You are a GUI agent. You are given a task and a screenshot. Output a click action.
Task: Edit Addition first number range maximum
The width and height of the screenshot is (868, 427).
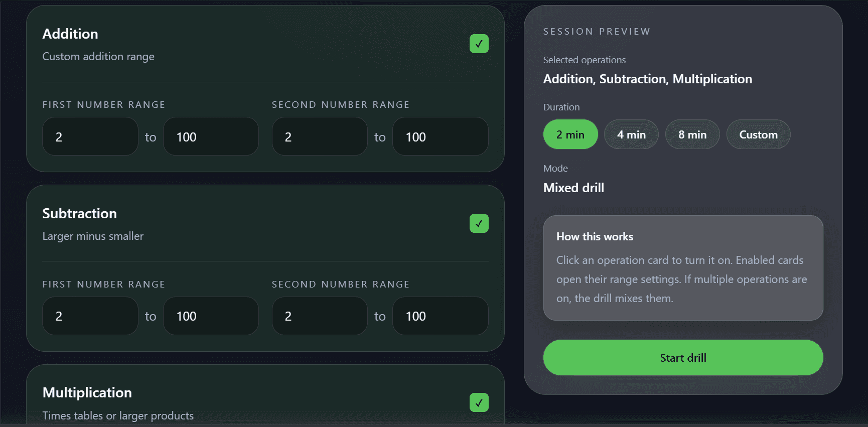pyautogui.click(x=211, y=136)
